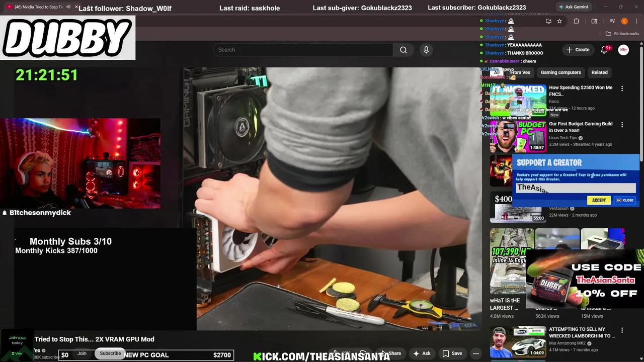644x362 pixels.
Task: Open 'How Spending $2500 Won Me FNCS' title
Action: click(581, 90)
